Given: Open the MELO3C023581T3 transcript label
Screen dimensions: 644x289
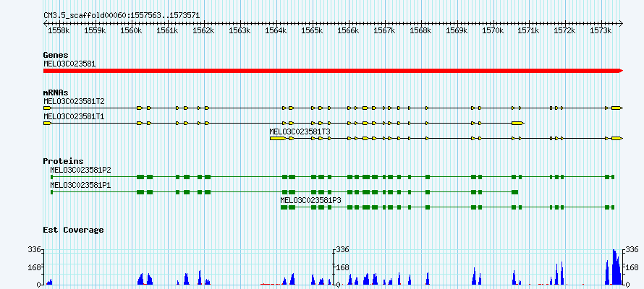Looking at the screenshot, I should (x=300, y=131).
